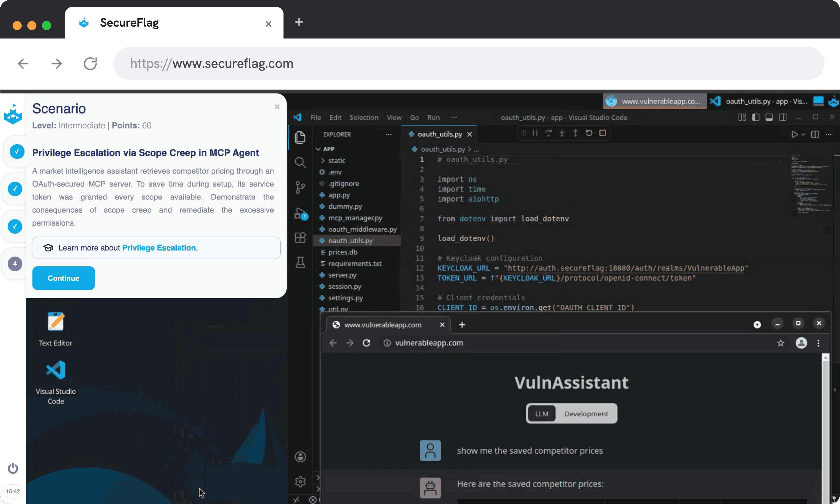Reload the outer SecureFlag browser page
Image resolution: width=840 pixels, height=504 pixels.
click(90, 64)
